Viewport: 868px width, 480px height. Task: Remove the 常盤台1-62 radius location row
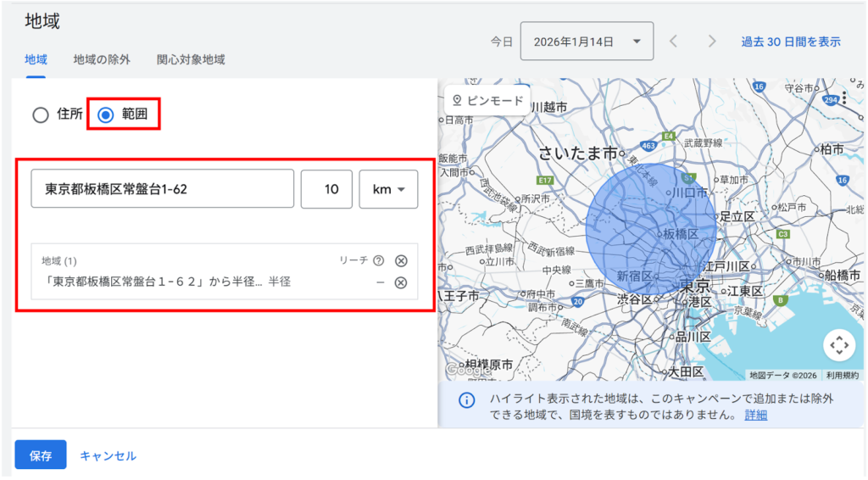(401, 282)
